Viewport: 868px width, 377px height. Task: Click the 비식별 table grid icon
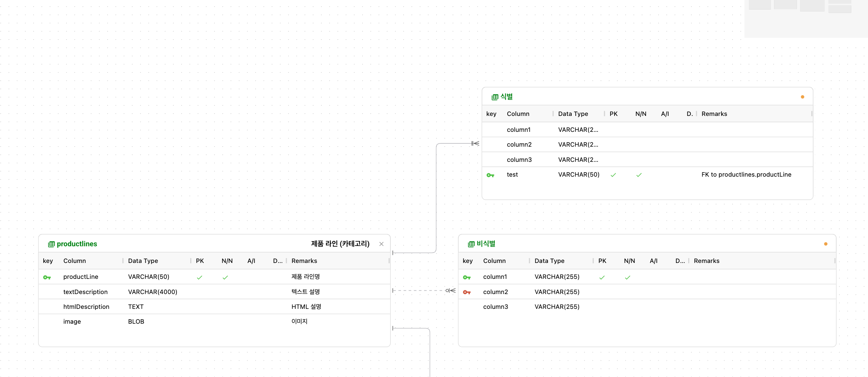[x=471, y=244]
